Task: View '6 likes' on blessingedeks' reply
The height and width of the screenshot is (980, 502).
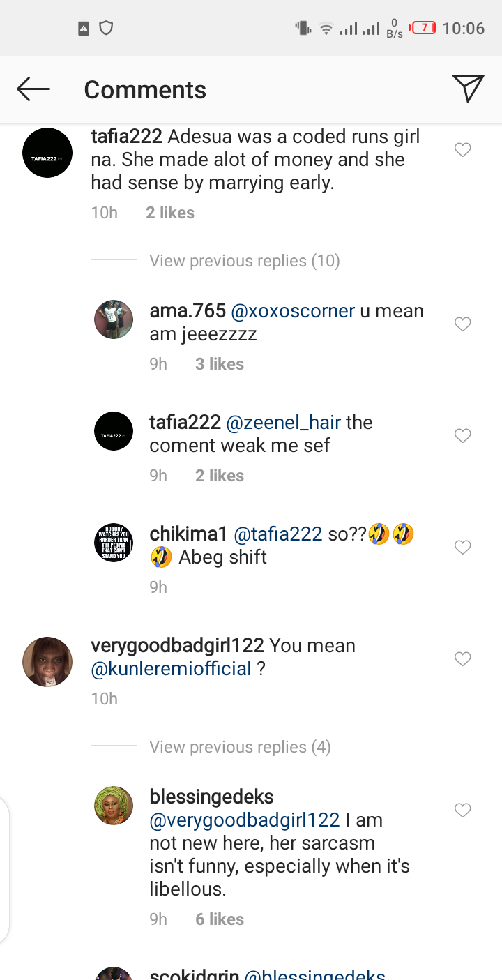Action: (220, 919)
